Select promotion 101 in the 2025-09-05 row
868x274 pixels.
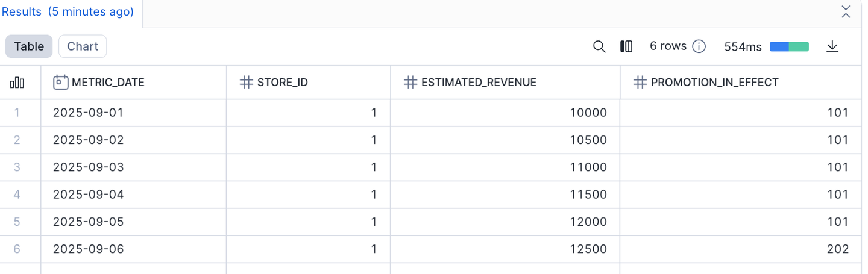click(x=741, y=222)
